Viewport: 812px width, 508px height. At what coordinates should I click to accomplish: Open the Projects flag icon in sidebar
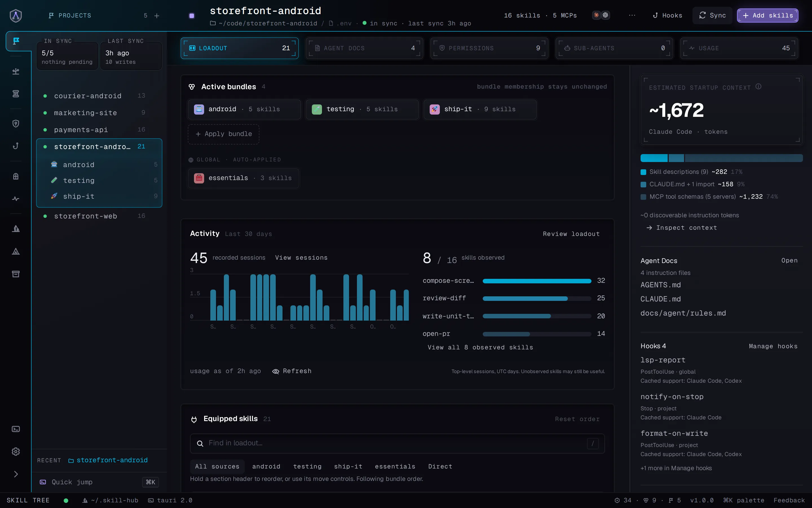tap(16, 41)
